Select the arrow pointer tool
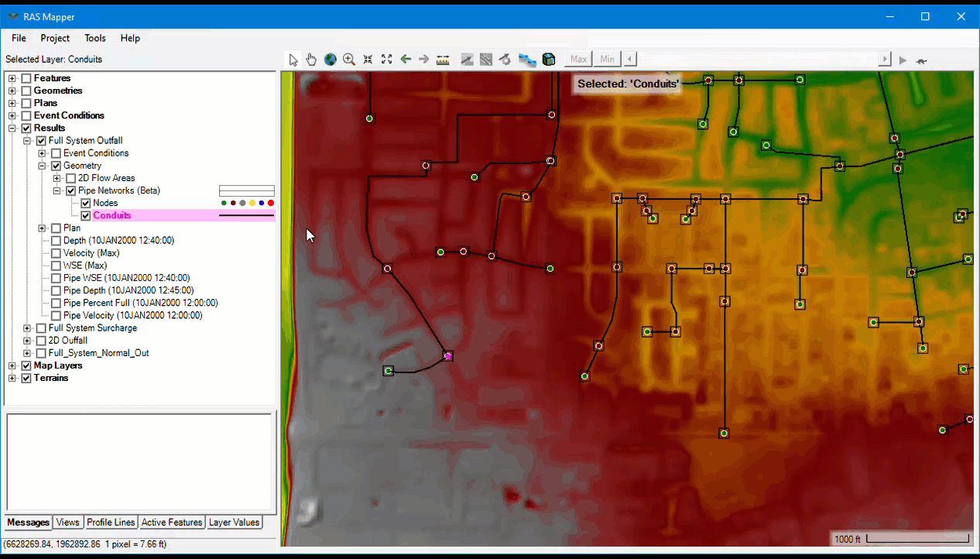Viewport: 980px width, 559px height. (x=293, y=60)
